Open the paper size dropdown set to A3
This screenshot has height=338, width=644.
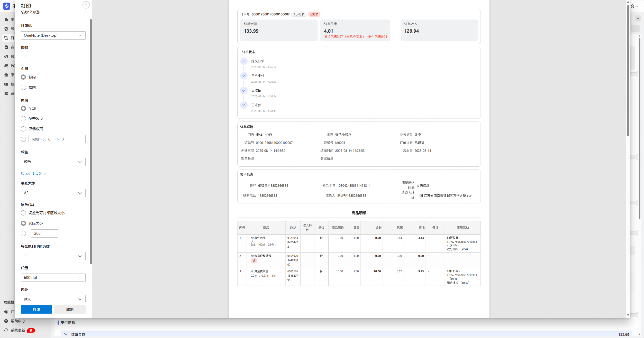53,193
